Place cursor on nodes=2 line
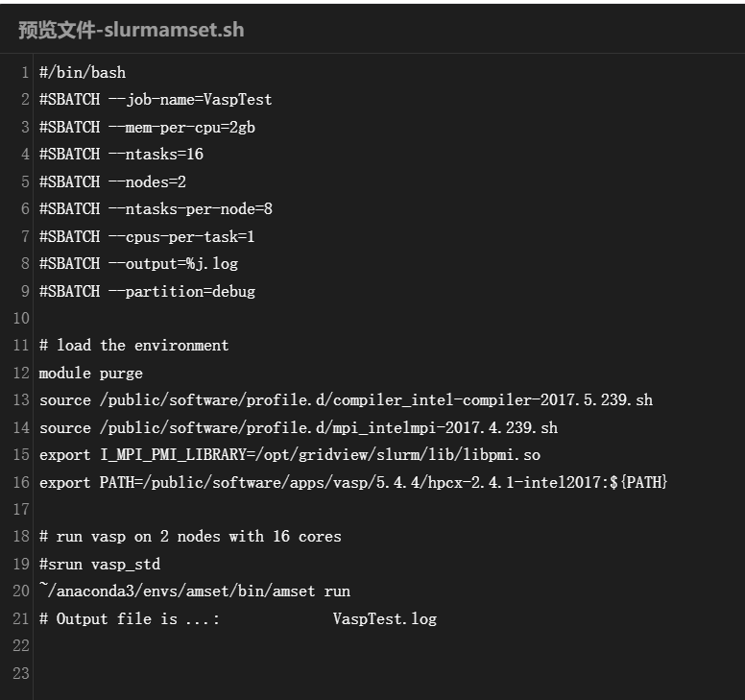 (x=117, y=181)
